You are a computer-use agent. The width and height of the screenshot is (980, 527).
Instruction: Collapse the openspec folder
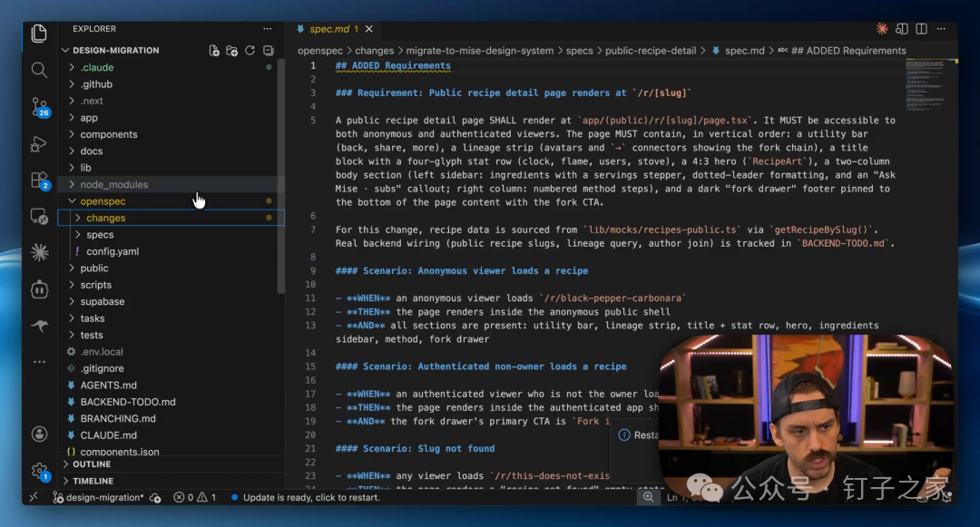[103, 201]
